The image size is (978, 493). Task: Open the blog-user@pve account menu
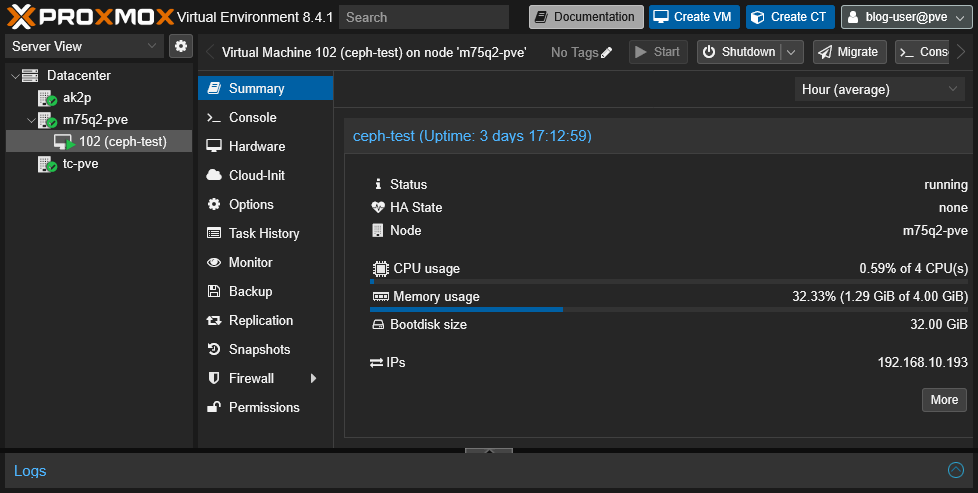tap(906, 17)
